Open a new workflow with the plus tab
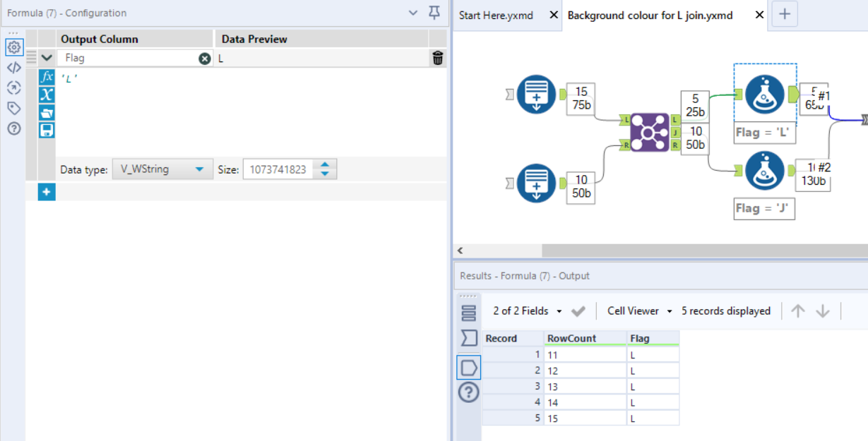This screenshot has height=441, width=868. tap(785, 14)
